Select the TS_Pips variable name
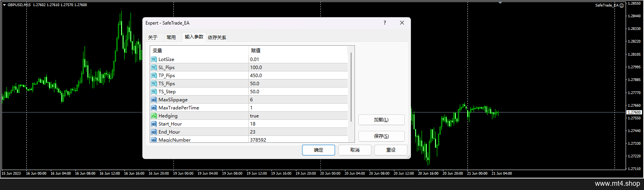Viewport: 644px width, 190px height. pyautogui.click(x=167, y=83)
